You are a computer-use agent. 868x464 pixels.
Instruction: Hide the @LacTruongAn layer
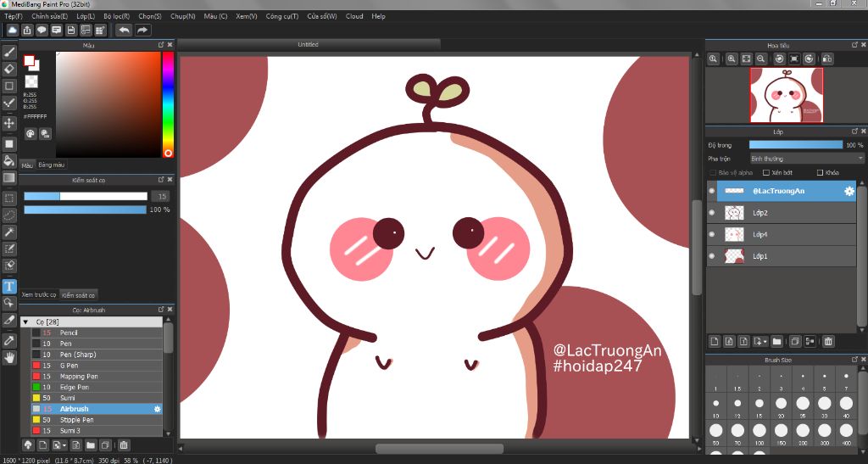[x=712, y=191]
